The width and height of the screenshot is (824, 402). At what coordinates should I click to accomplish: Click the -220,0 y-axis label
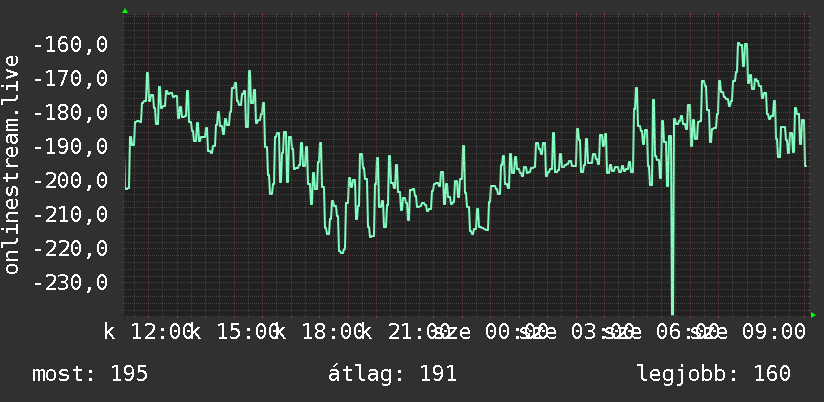[x=70, y=248]
